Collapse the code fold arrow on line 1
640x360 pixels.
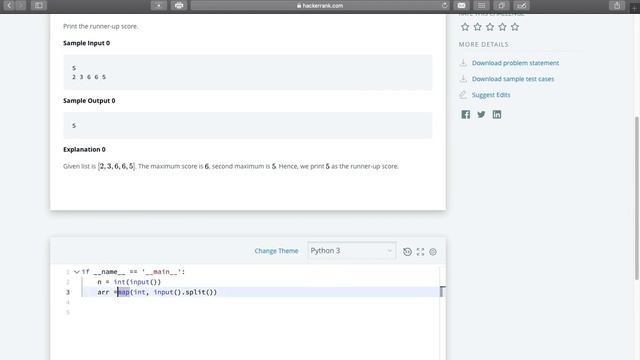[x=76, y=272]
